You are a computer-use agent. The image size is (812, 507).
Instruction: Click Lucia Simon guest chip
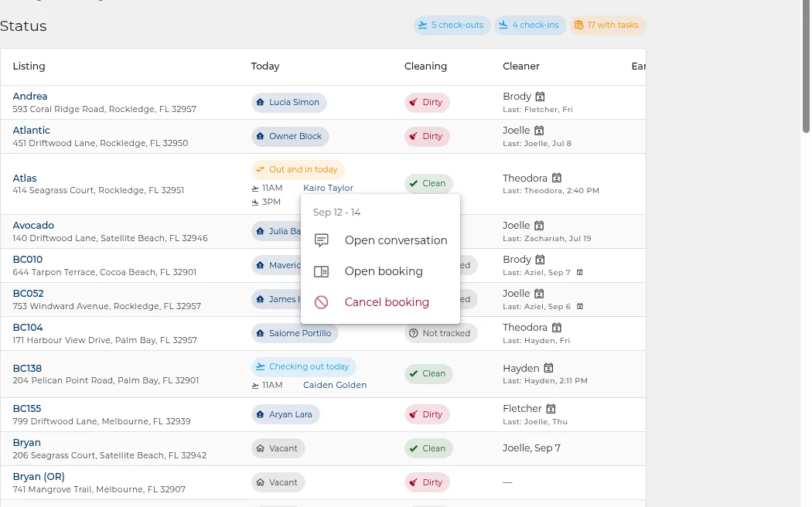[x=289, y=103]
